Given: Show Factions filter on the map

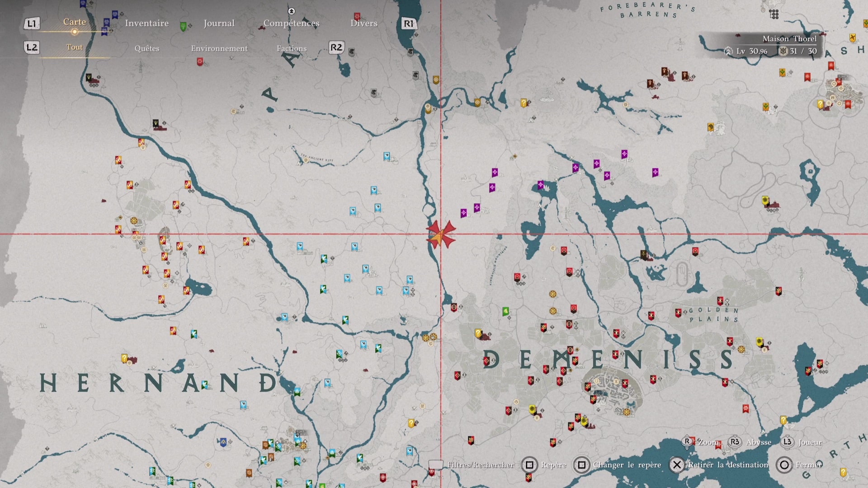Looking at the screenshot, I should pos(291,48).
